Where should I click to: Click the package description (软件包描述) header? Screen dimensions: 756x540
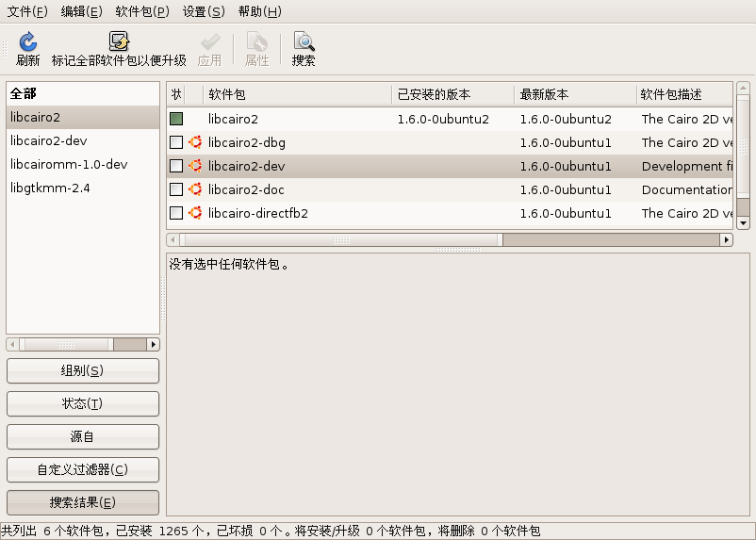(x=684, y=94)
